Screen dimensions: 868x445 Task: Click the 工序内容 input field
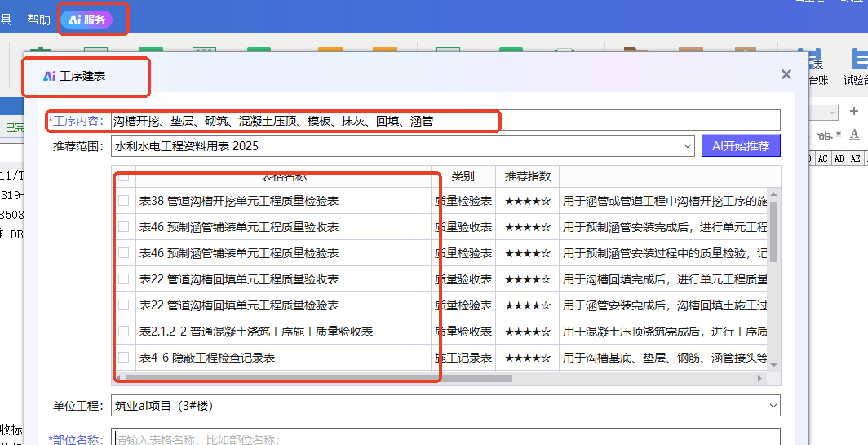pyautogui.click(x=445, y=120)
